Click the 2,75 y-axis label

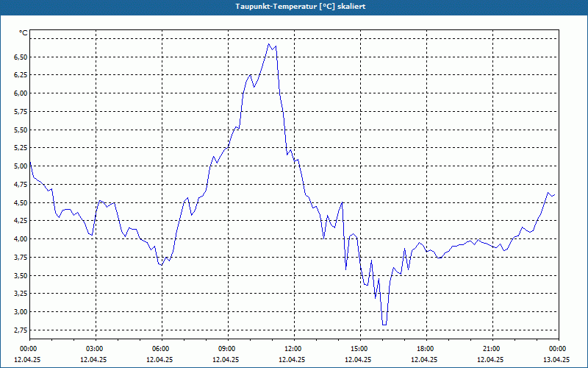[21, 330]
